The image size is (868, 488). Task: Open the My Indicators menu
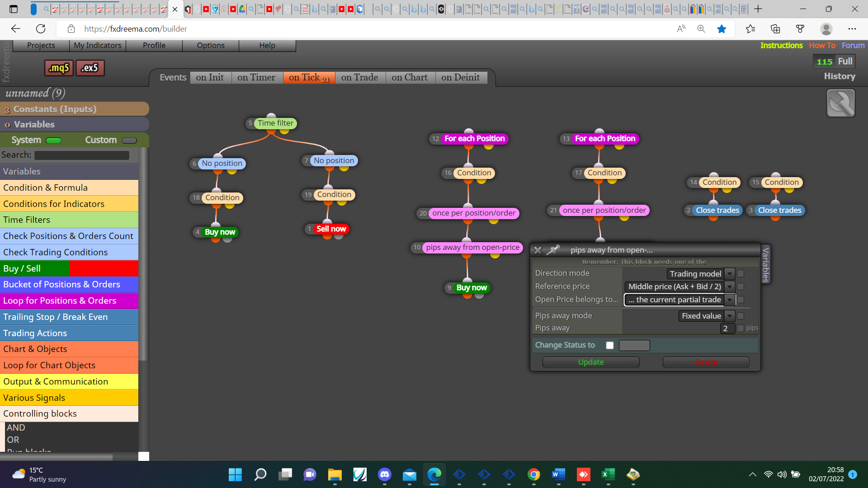98,46
